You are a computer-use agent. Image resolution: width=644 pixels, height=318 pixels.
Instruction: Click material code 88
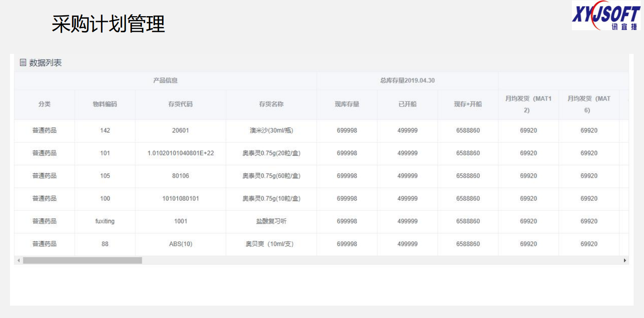point(105,244)
